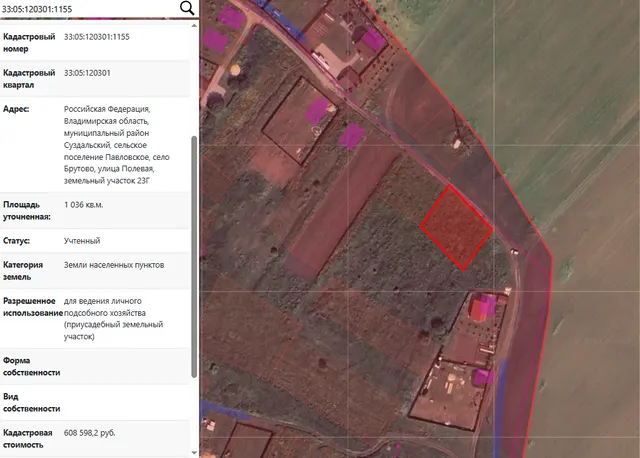The width and height of the screenshot is (640, 458).
Task: Click the Вид собственности row
Action: (x=95, y=402)
